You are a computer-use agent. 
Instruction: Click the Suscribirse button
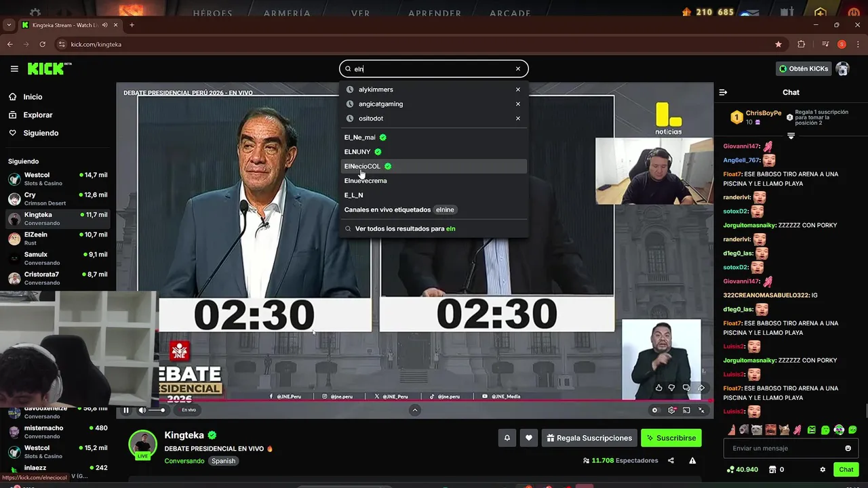coord(671,438)
